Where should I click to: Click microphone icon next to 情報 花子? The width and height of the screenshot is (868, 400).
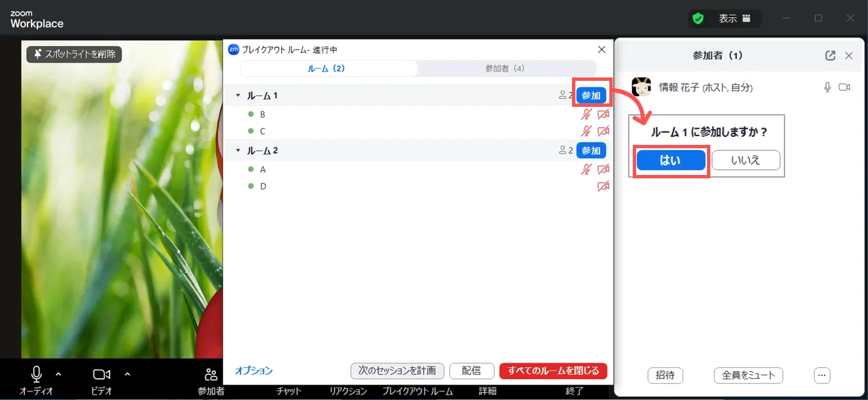tap(827, 87)
